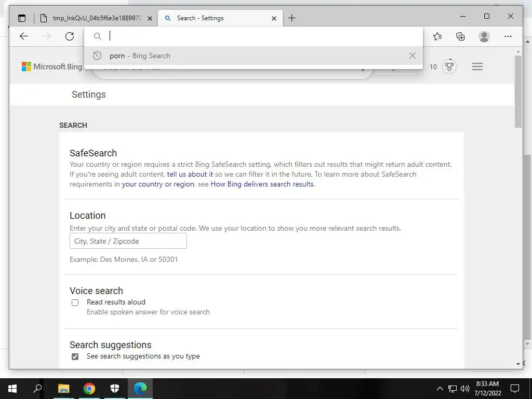Close the tmp_InkQvU tab
This screenshot has height=399, width=532.
pos(150,18)
